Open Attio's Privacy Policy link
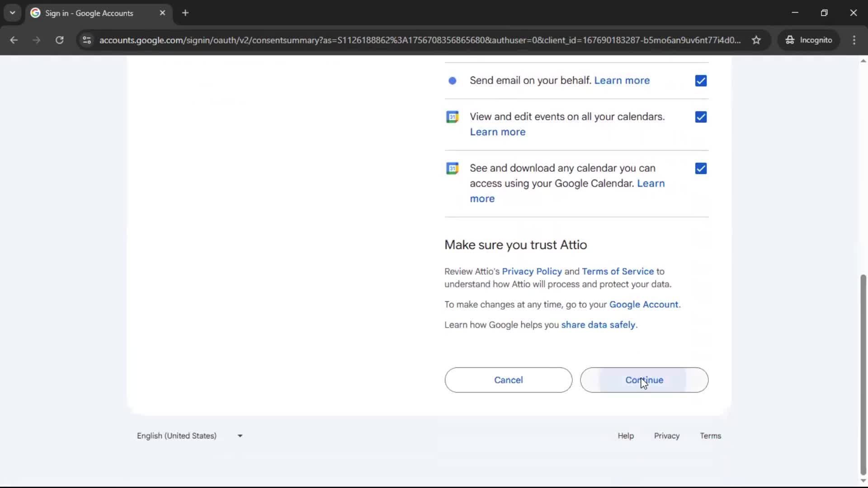The width and height of the screenshot is (868, 488). 531,271
